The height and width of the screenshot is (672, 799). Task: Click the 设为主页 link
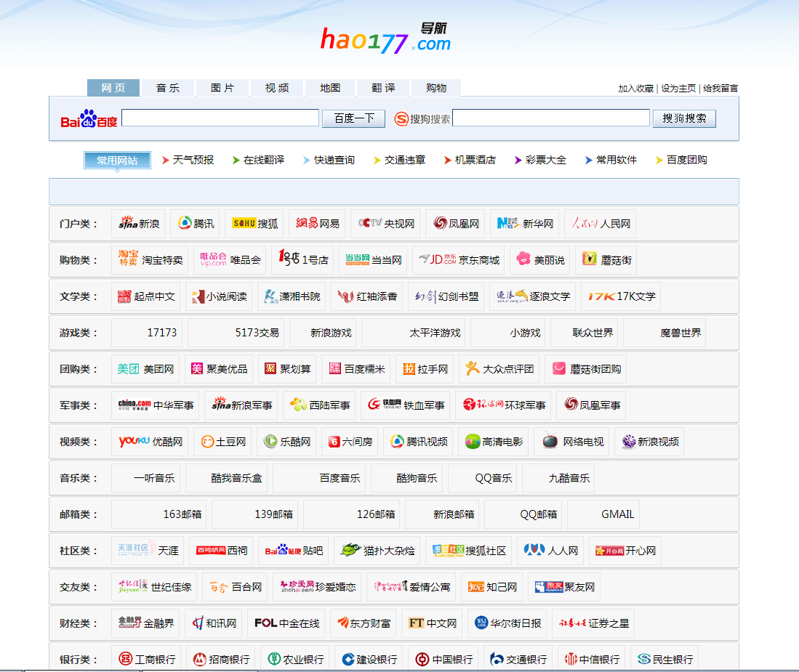678,89
